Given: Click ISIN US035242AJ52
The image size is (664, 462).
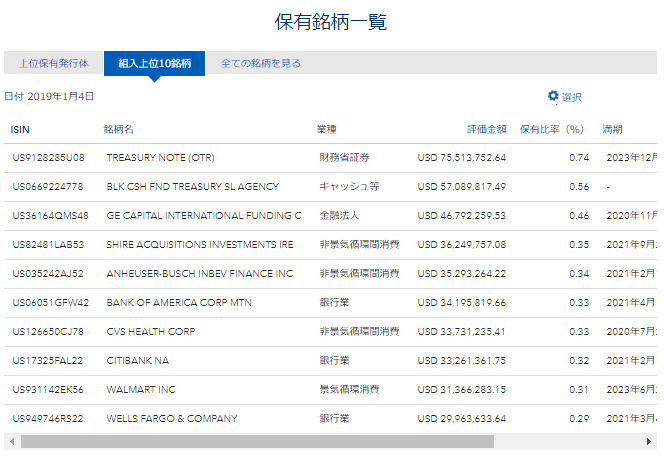Looking at the screenshot, I should click(x=48, y=274).
